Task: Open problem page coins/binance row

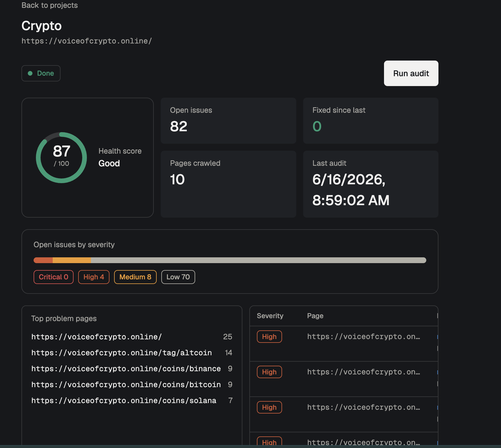Action: pos(132,369)
